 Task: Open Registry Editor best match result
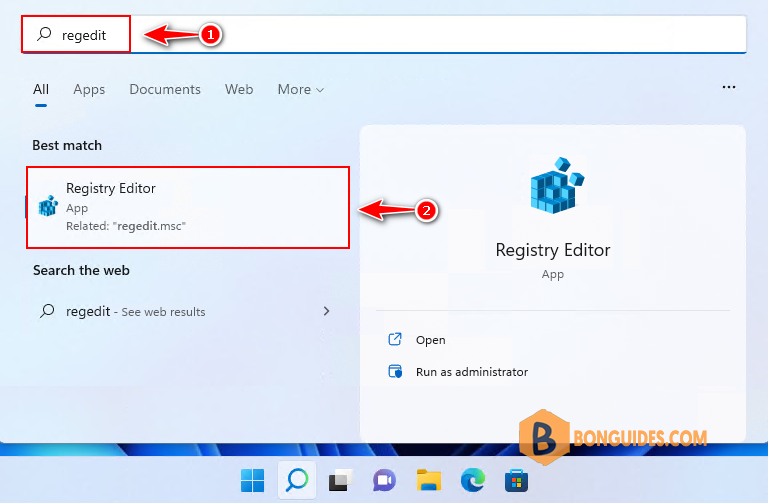tap(188, 207)
